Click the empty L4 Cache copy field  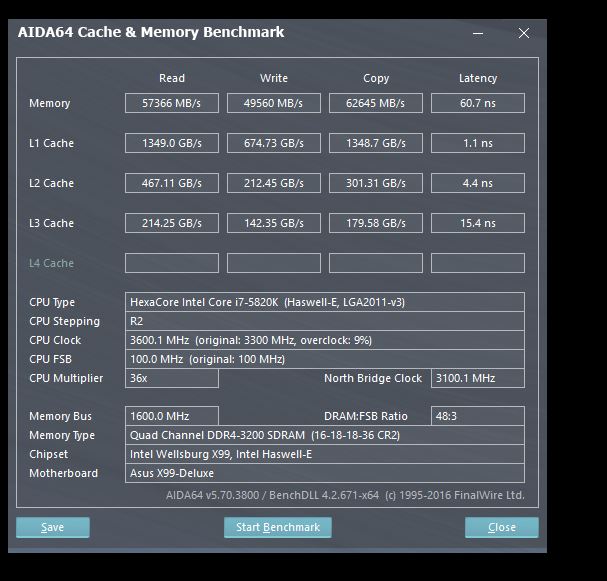pos(376,263)
